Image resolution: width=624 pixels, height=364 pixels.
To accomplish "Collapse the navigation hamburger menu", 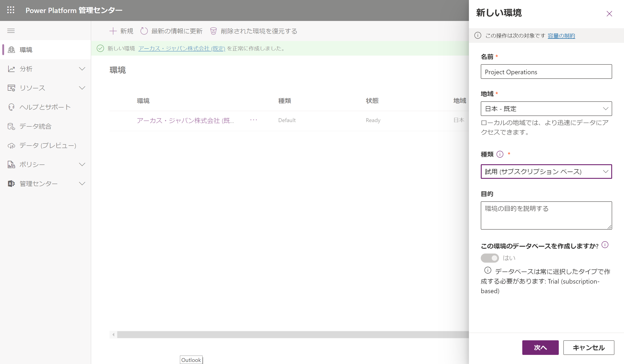I will coord(11,31).
